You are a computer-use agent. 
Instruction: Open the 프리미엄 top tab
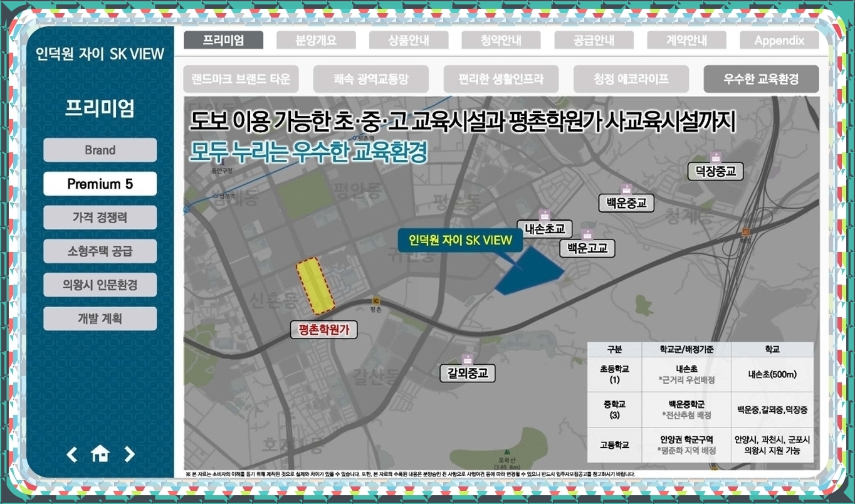(x=224, y=41)
